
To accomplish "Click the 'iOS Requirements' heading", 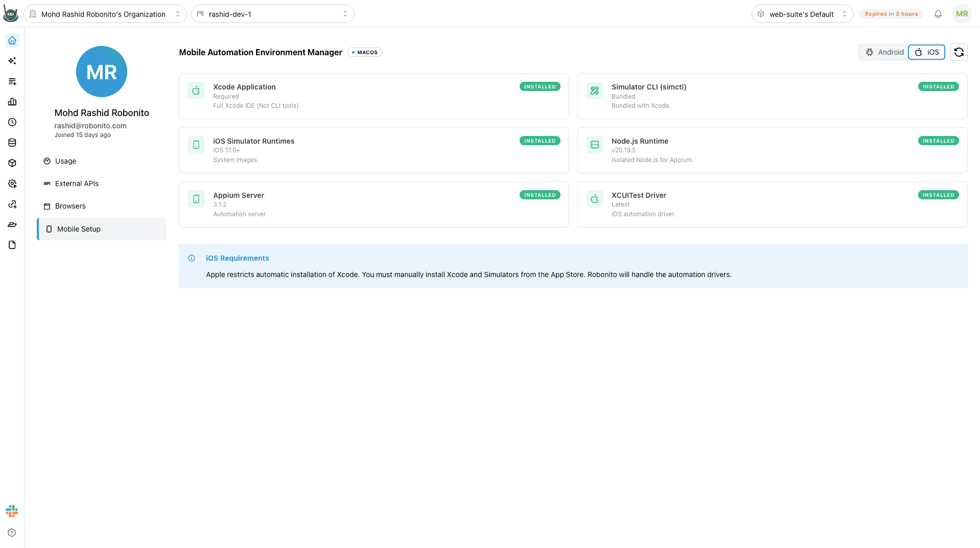I will pos(238,258).
